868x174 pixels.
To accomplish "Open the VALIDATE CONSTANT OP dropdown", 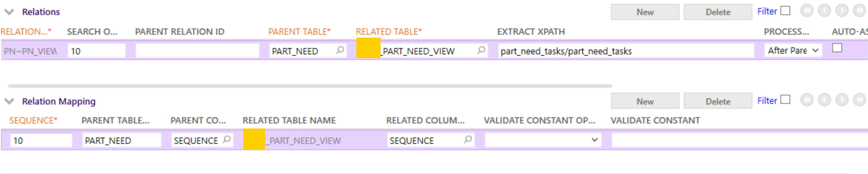I will click(x=543, y=140).
